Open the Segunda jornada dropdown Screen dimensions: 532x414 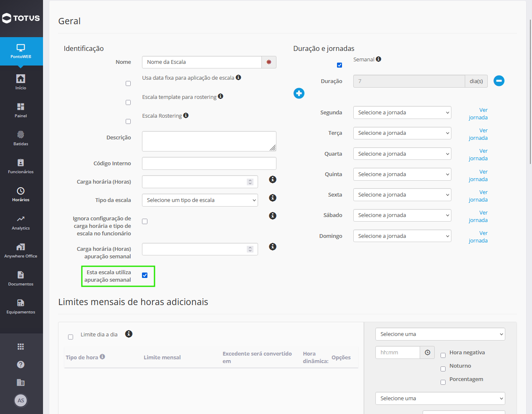pos(402,113)
